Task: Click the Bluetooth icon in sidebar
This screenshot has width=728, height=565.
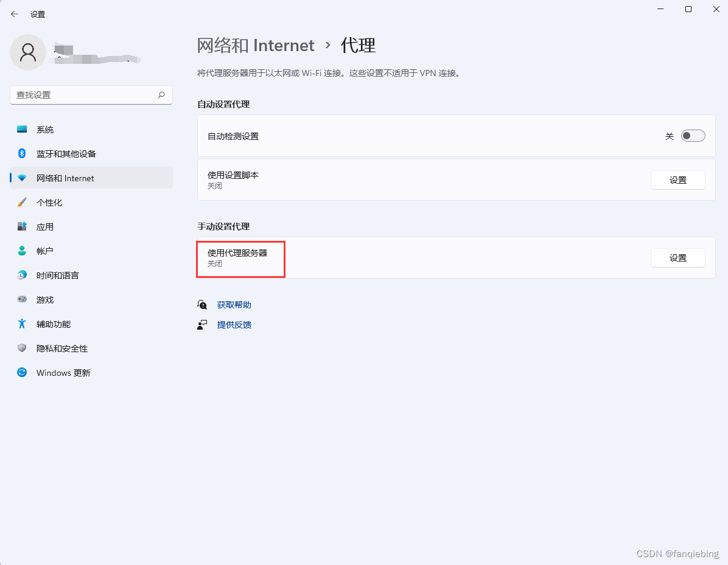Action: (22, 153)
